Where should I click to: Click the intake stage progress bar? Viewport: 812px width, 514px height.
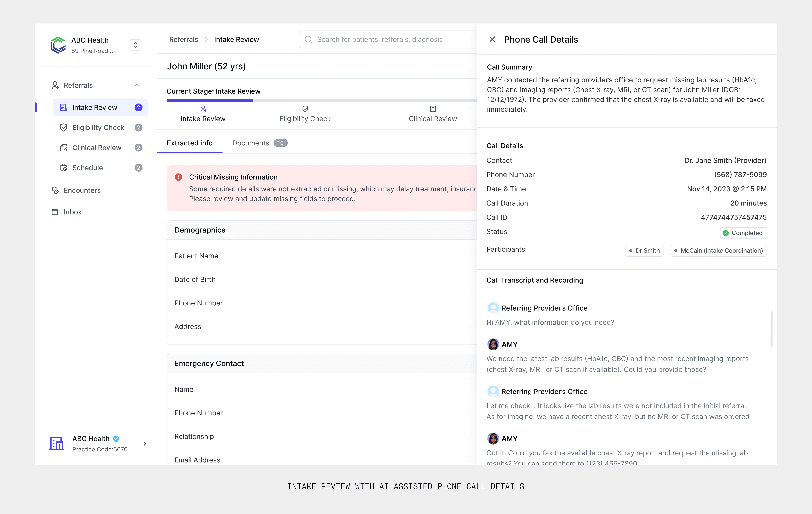coord(210,100)
